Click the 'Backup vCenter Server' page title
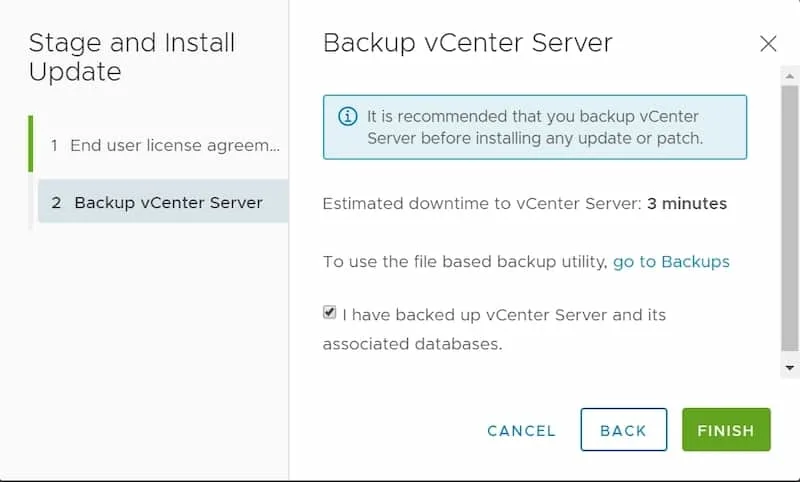 coord(467,43)
